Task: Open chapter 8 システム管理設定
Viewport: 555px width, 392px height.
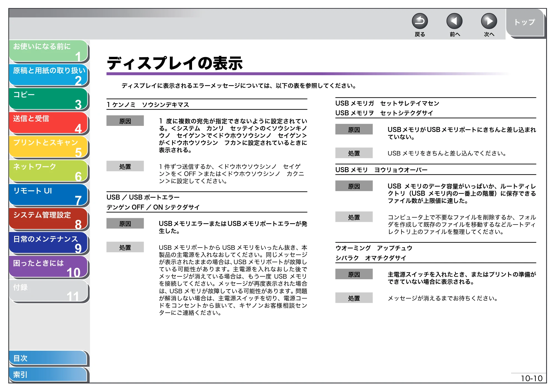Action: pos(49,219)
